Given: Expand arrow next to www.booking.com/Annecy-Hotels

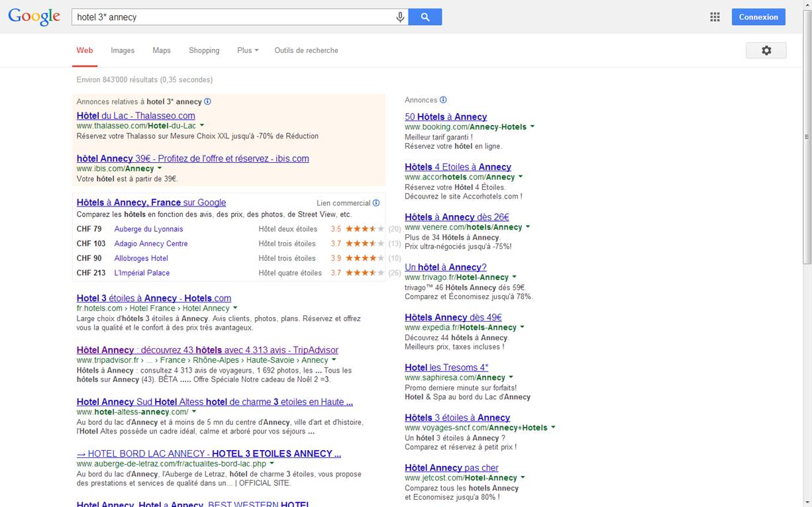Looking at the screenshot, I should (533, 126).
